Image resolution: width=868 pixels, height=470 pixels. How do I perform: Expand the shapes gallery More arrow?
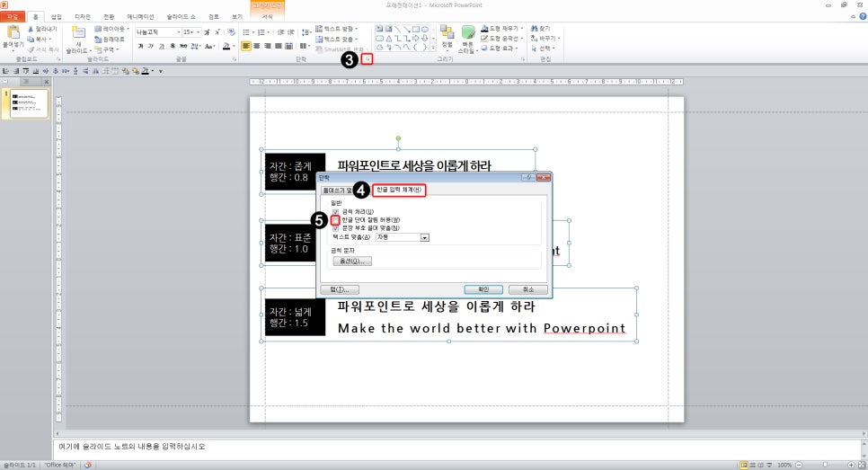pos(433,48)
